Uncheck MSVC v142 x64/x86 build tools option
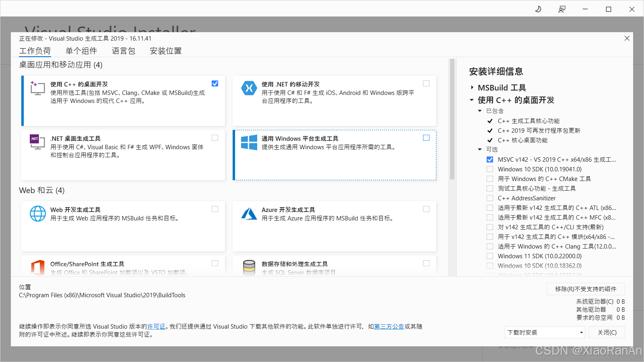 (490, 160)
